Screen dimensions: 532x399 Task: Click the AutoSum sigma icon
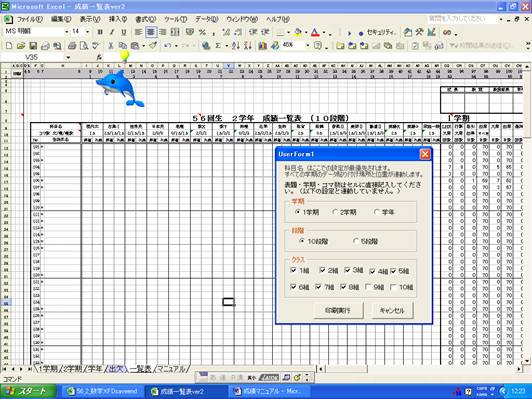[x=218, y=45]
